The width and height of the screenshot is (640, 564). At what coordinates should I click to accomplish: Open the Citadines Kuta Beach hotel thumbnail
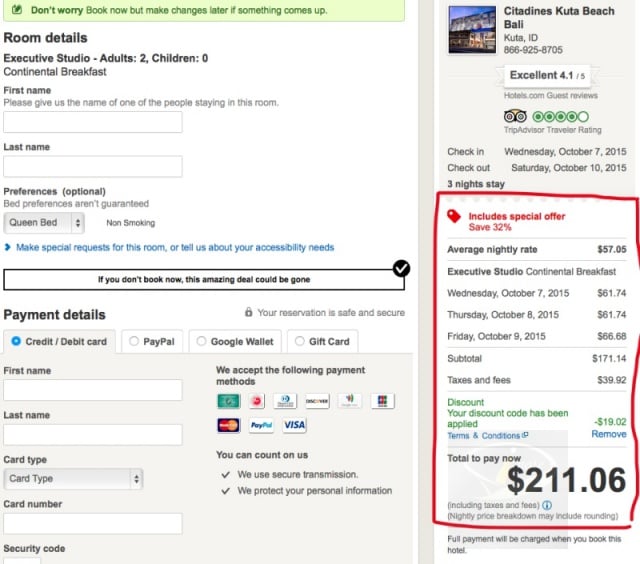coord(471,30)
